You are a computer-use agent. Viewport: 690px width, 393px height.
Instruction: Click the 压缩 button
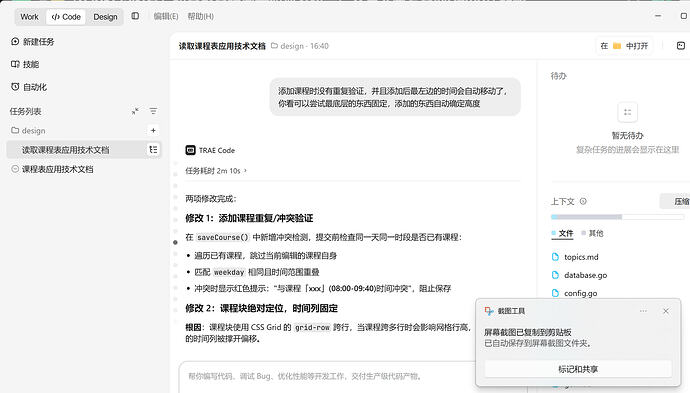coord(675,202)
